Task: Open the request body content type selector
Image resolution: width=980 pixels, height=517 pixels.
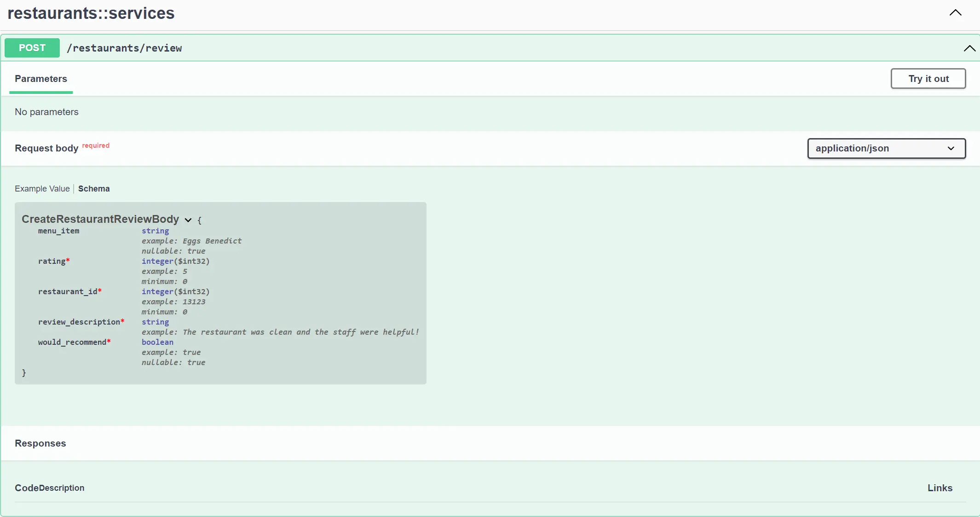Action: [886, 148]
